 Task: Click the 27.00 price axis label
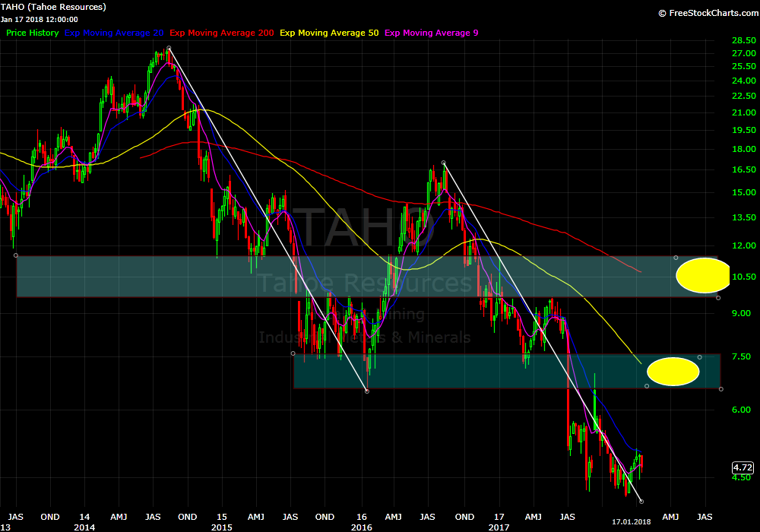[744, 53]
